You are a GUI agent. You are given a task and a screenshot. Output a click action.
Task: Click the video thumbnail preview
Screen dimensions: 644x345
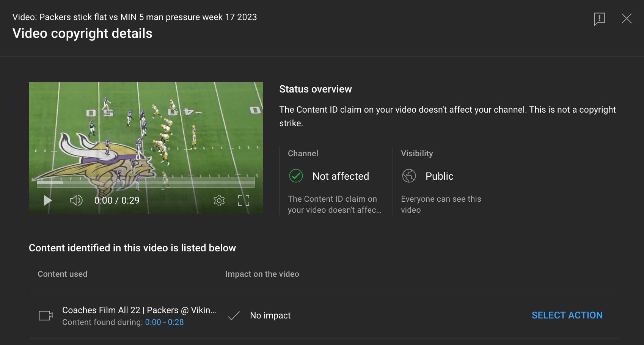click(x=146, y=148)
